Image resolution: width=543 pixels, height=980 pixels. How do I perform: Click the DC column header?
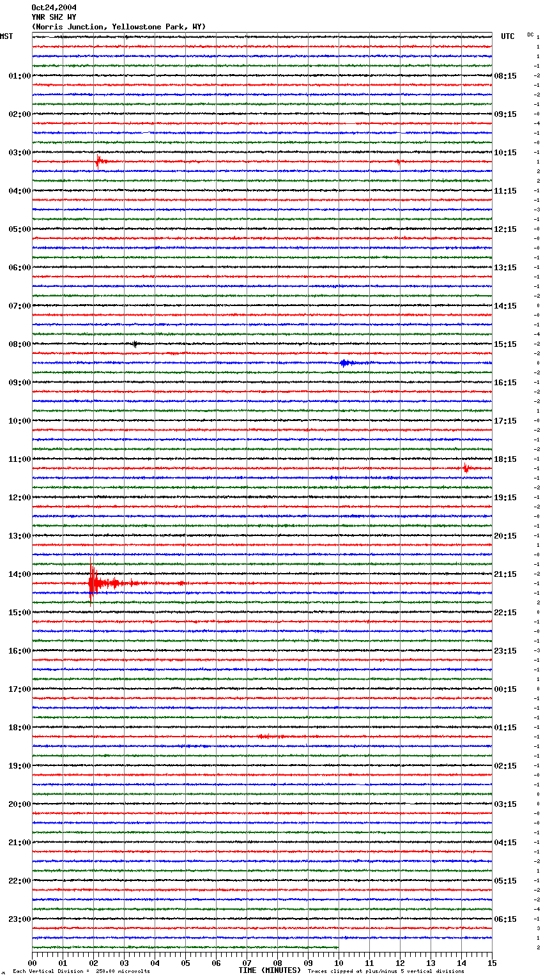tap(530, 34)
